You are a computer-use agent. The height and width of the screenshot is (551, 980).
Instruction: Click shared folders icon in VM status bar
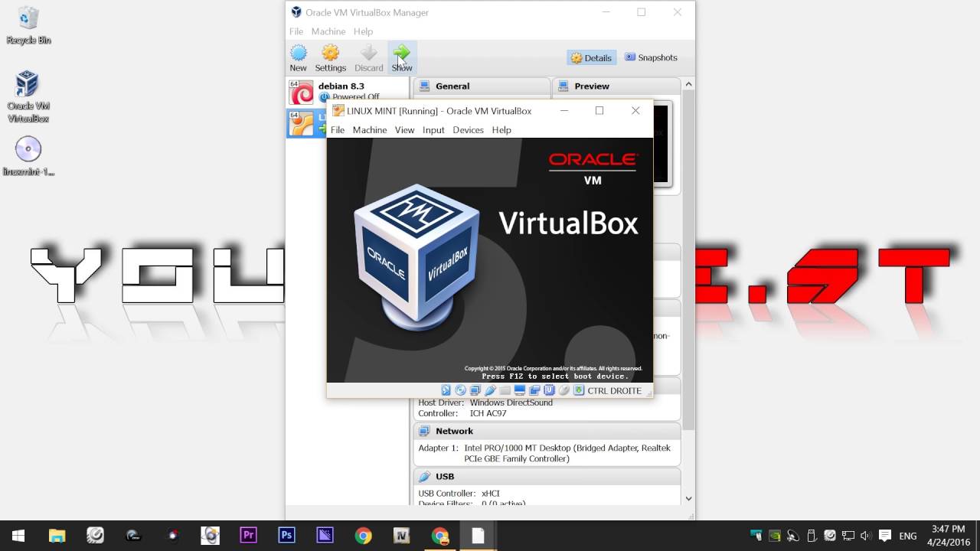(x=505, y=390)
